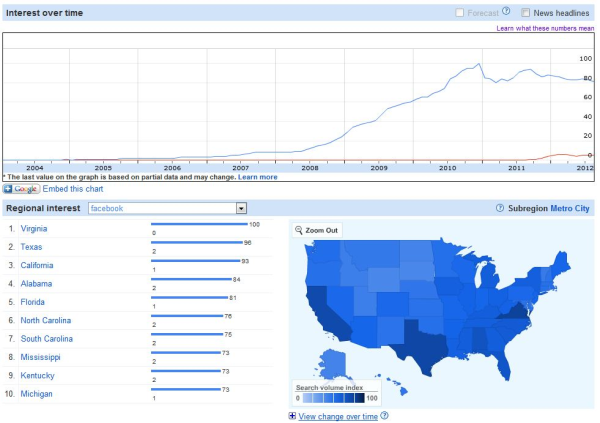The image size is (600, 423).
Task: Click the Zoom Out map button
Action: tap(317, 230)
